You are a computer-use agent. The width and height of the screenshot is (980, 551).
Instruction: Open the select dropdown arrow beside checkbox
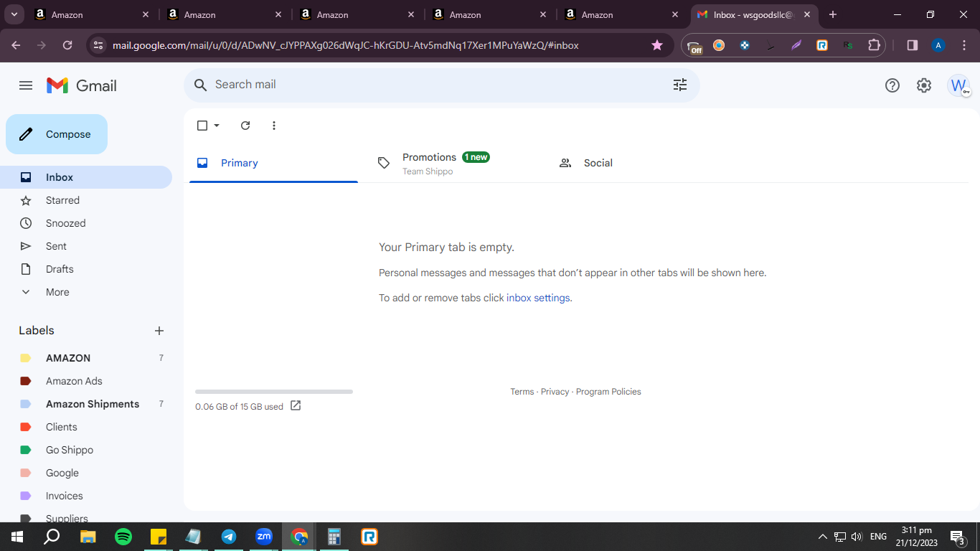(x=217, y=126)
